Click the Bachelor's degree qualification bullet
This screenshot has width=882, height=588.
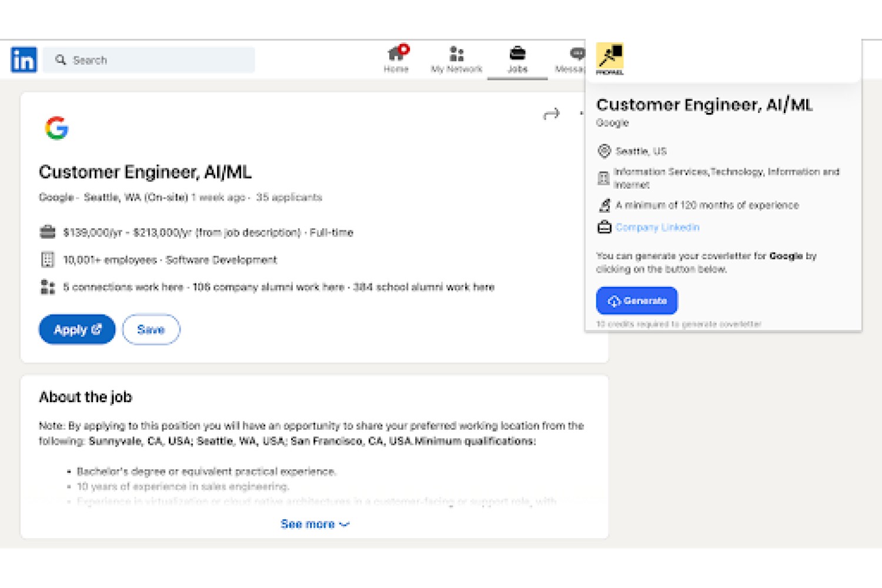tap(206, 472)
